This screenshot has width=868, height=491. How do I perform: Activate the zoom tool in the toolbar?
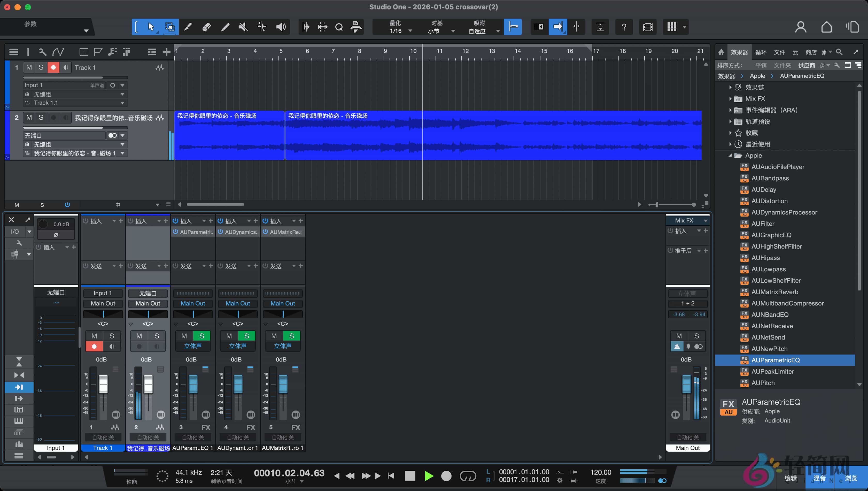(339, 27)
